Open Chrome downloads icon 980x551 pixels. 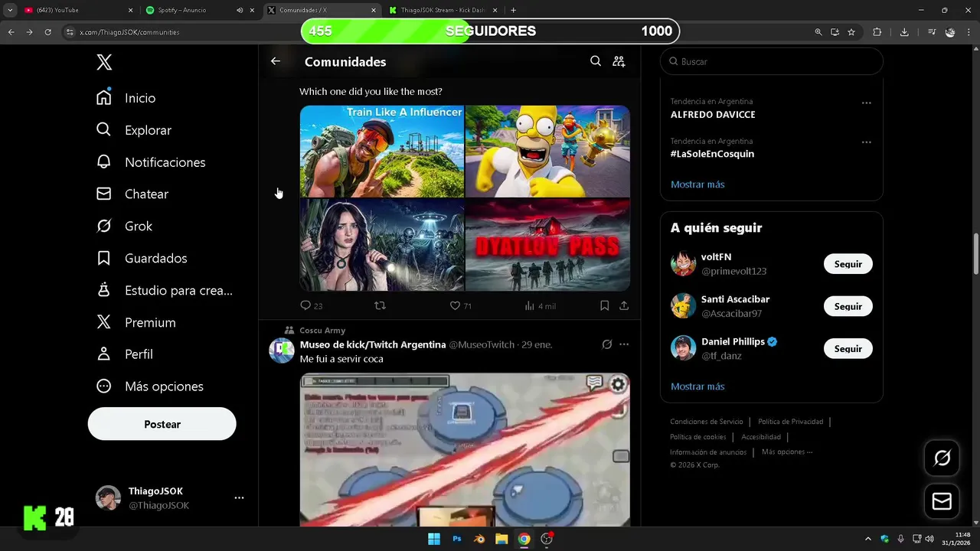(x=904, y=32)
